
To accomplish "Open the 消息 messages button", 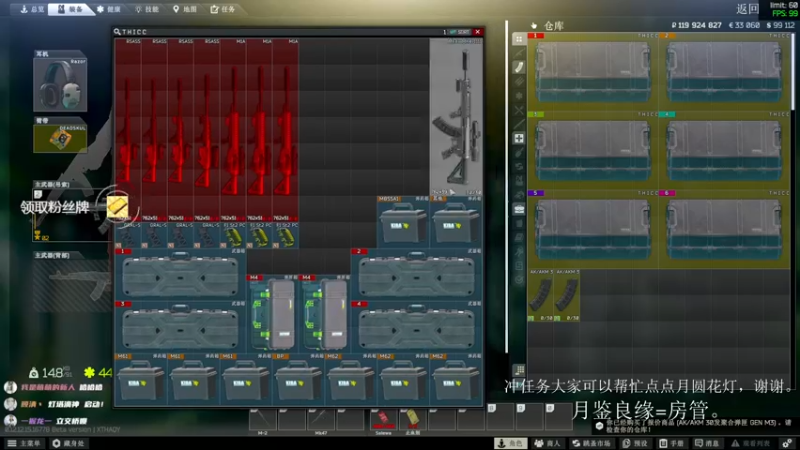I will (707, 443).
